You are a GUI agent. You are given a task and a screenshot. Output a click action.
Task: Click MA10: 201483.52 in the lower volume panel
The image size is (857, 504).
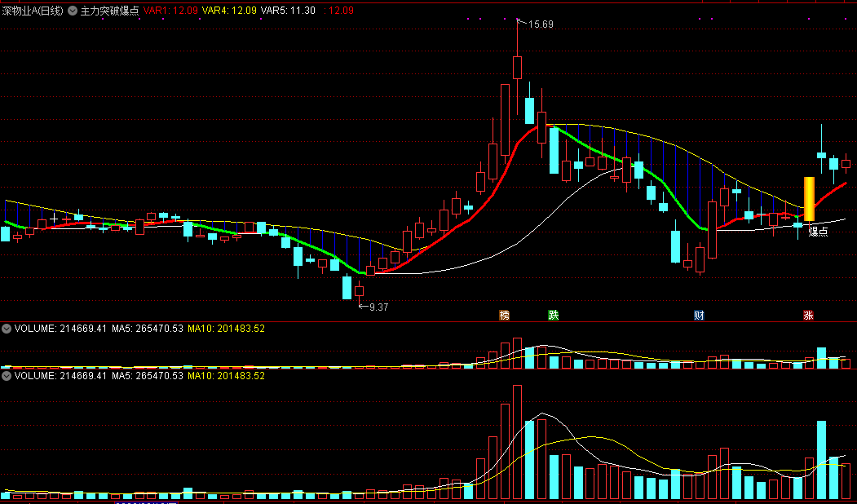point(226,376)
